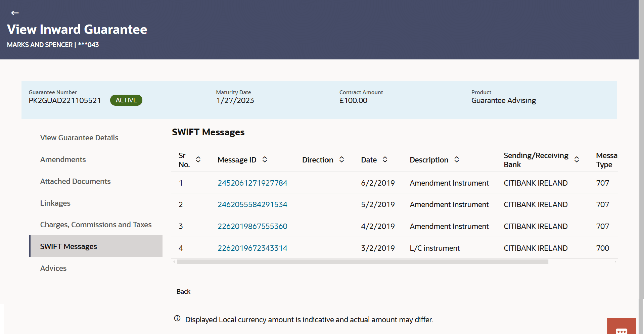Viewport: 644px width, 334px height.
Task: Open View Guarantee Details section
Action: click(x=79, y=138)
